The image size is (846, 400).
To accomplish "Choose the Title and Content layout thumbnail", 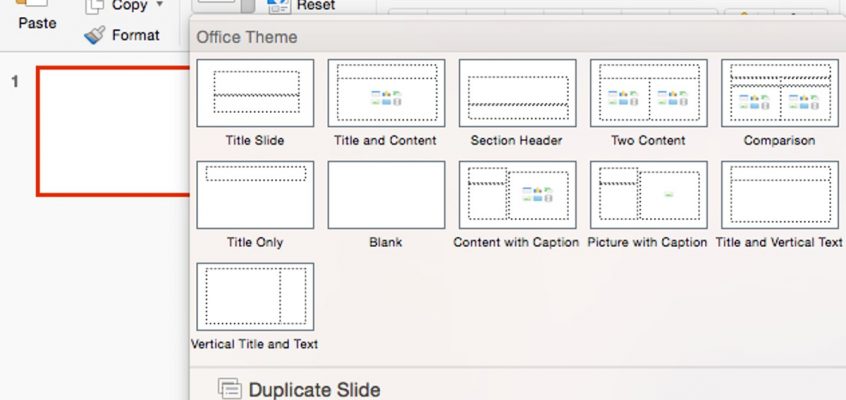I will pyautogui.click(x=386, y=93).
